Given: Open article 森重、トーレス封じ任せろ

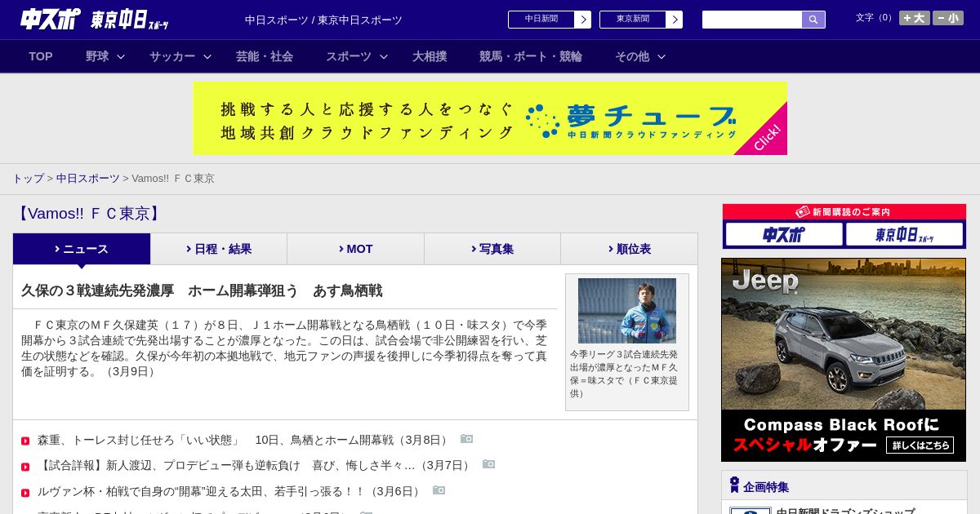Looking at the screenshot, I should point(244,440).
